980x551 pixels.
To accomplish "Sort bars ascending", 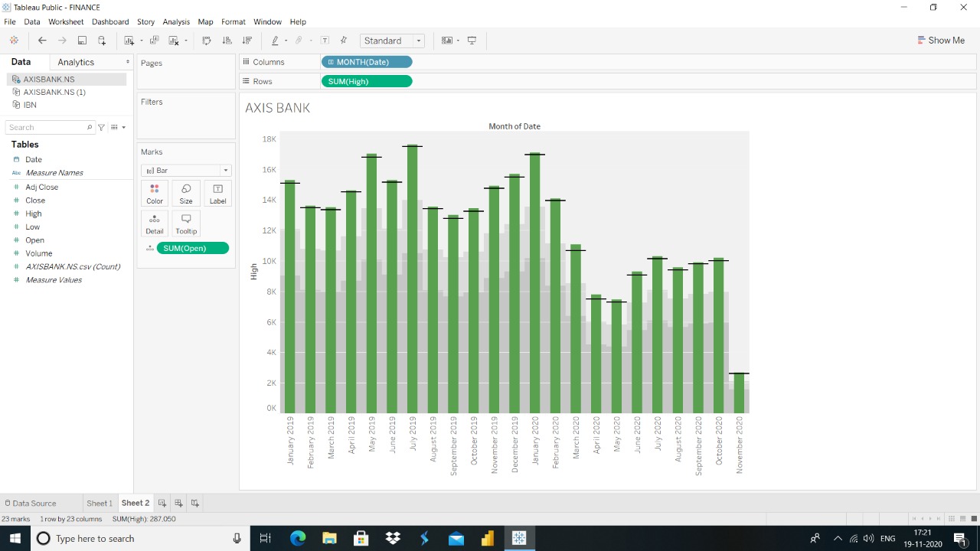I will coord(227,41).
